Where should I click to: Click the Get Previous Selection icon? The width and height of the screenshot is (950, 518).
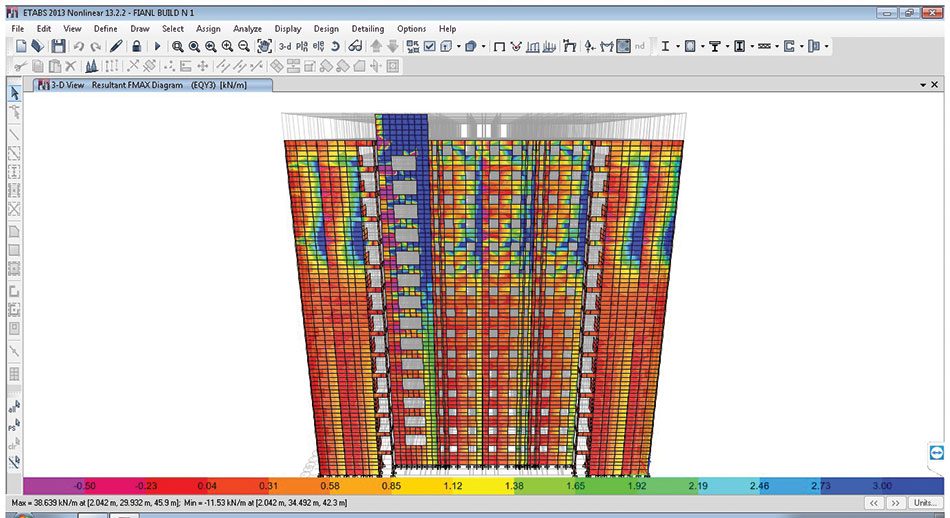point(15,425)
